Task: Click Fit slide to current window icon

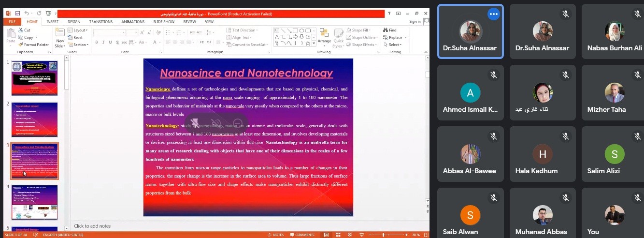Action: [426, 235]
